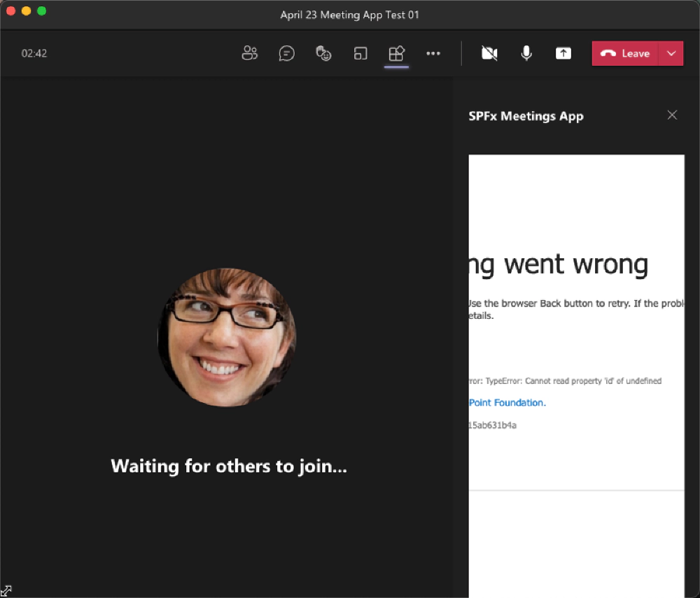The image size is (700, 598).
Task: Leave the meeting
Action: click(625, 54)
